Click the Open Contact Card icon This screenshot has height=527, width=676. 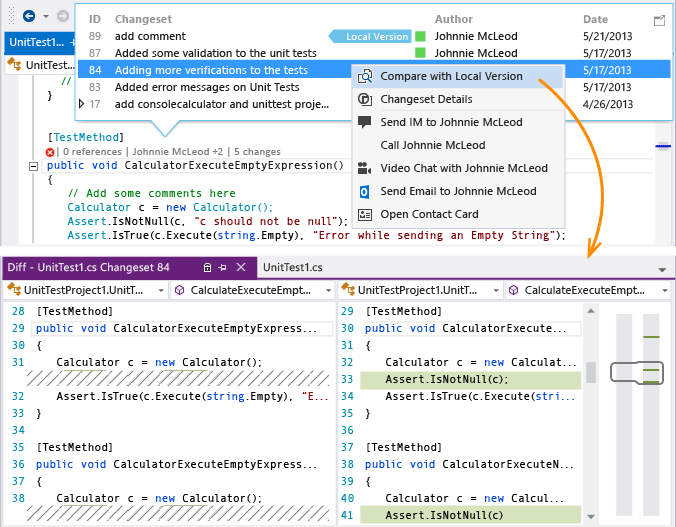pos(365,214)
